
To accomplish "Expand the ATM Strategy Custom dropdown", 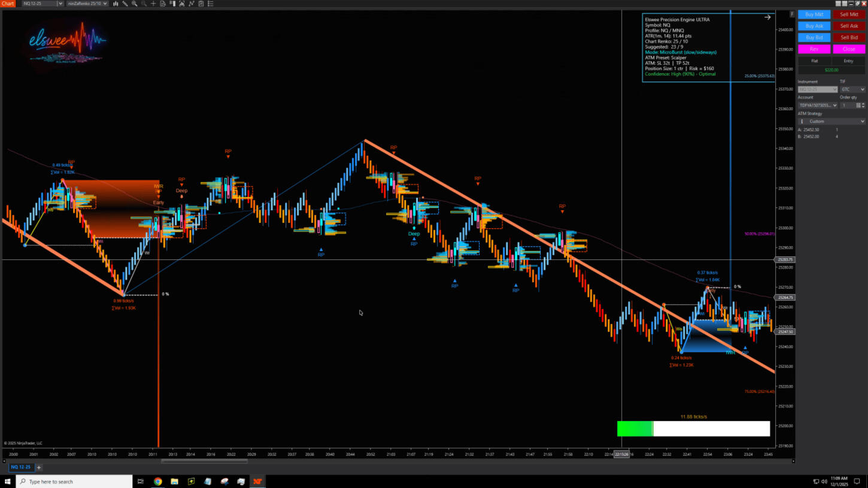I will 831,122.
